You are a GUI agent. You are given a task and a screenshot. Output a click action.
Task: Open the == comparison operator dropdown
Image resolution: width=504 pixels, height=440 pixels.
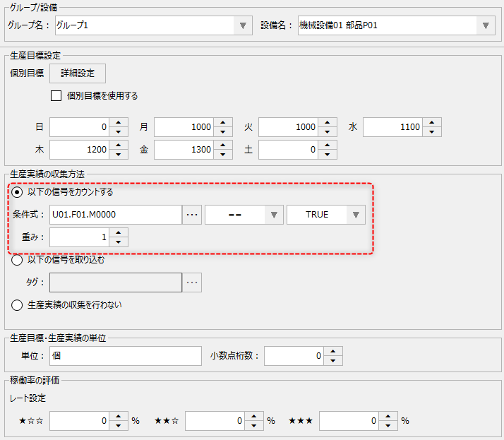click(x=273, y=215)
